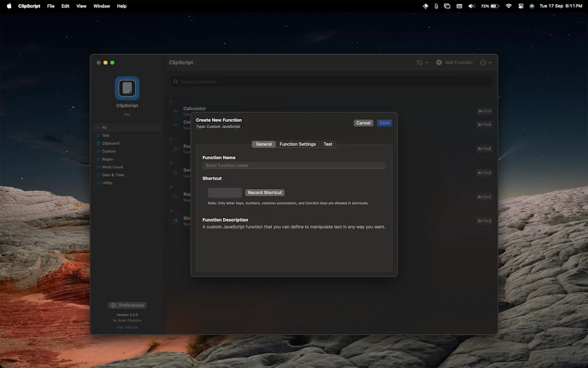This screenshot has height=368, width=588.
Task: Select the Word Count category icon
Action: (98, 167)
